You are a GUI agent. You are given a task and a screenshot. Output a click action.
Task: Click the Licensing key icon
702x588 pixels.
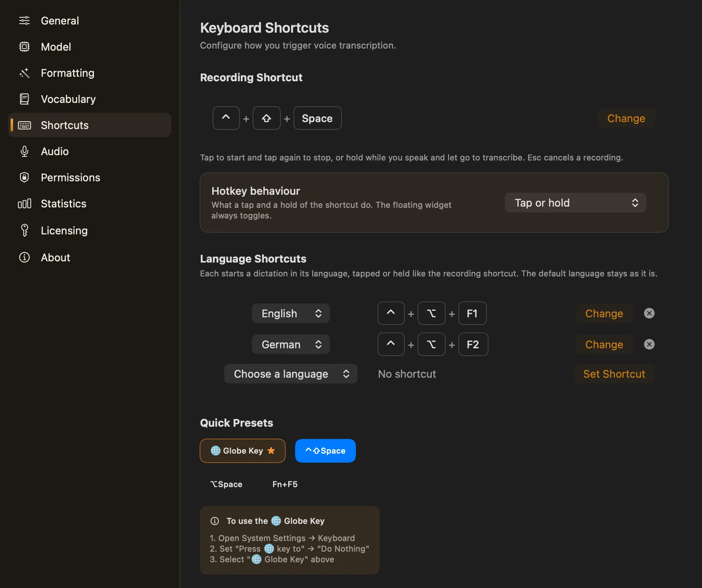click(x=24, y=230)
